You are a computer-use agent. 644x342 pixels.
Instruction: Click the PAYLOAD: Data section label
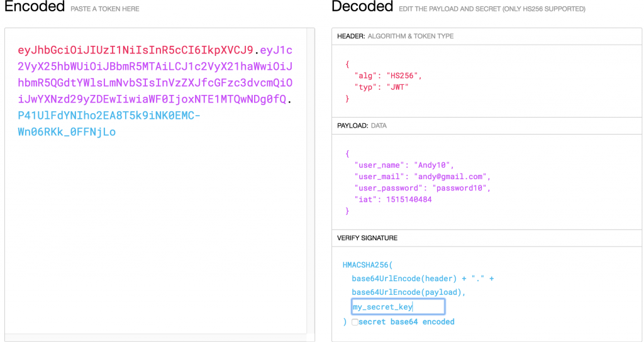[362, 126]
